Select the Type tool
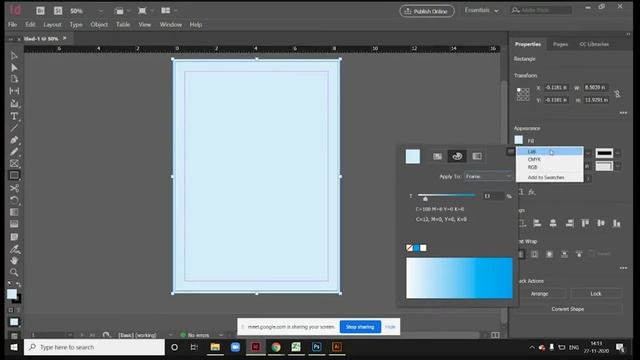The image size is (640, 360). coord(14,116)
